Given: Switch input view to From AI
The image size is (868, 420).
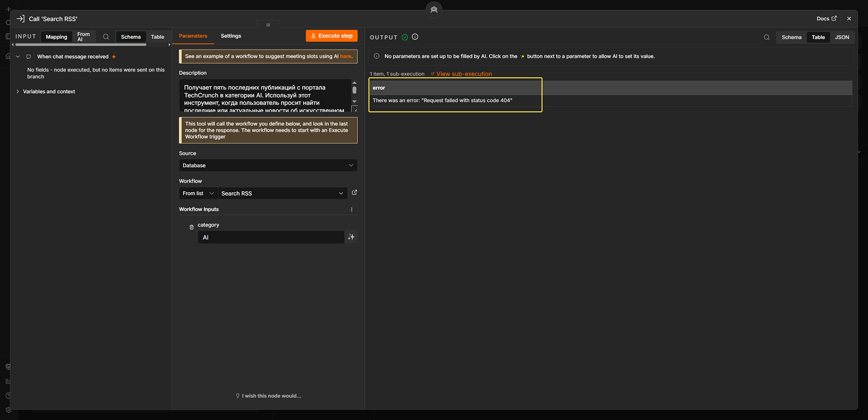Looking at the screenshot, I should [83, 37].
